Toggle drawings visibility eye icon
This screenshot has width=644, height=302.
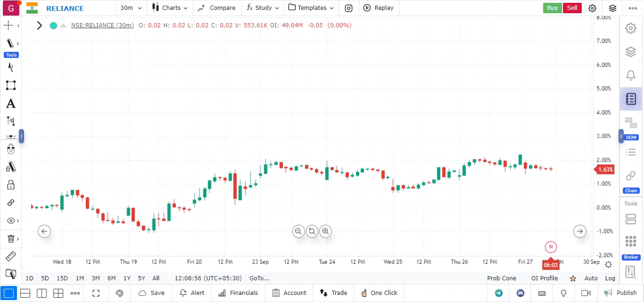10,221
